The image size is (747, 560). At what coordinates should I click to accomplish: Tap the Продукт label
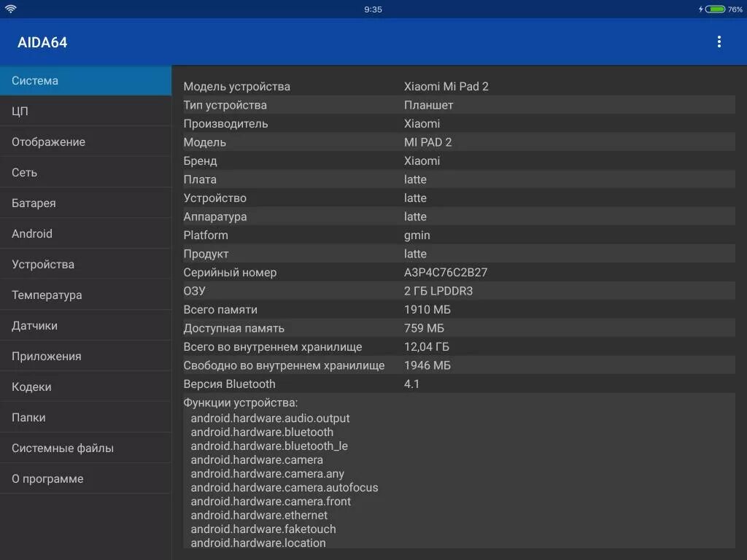click(x=206, y=254)
